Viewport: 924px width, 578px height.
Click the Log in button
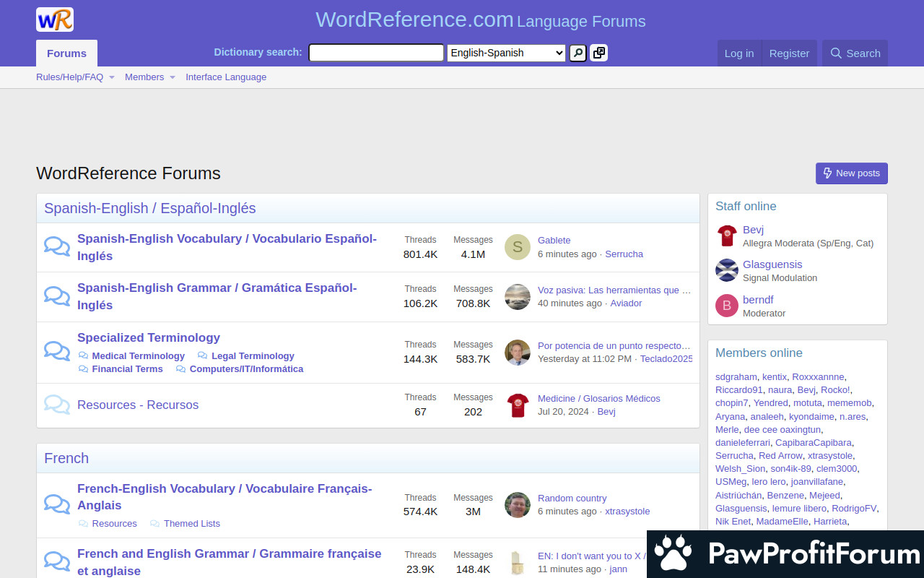(739, 53)
